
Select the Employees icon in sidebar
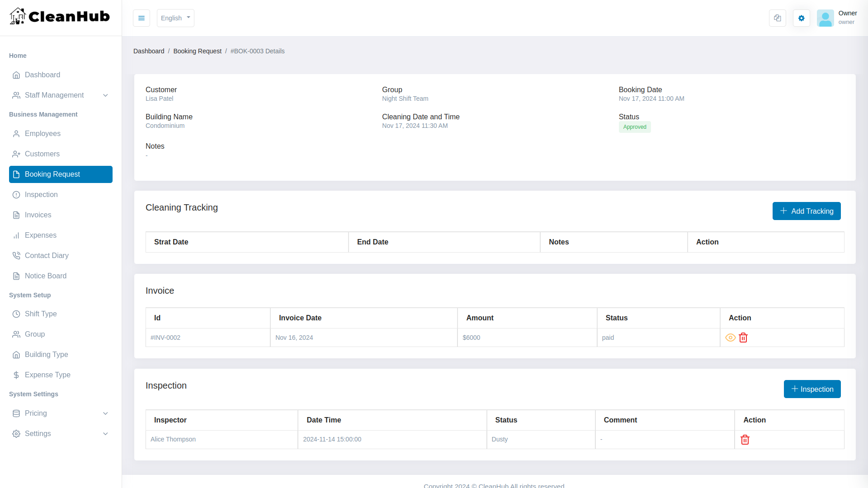(x=16, y=133)
